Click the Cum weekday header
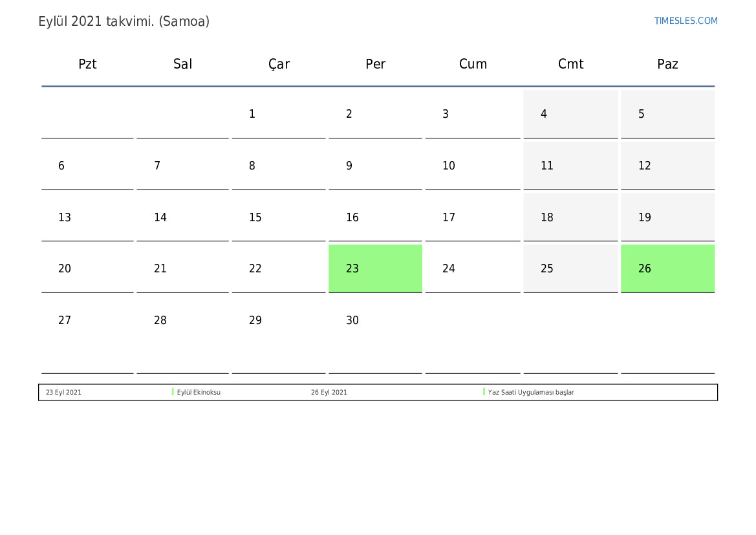756x535 pixels. [x=473, y=64]
